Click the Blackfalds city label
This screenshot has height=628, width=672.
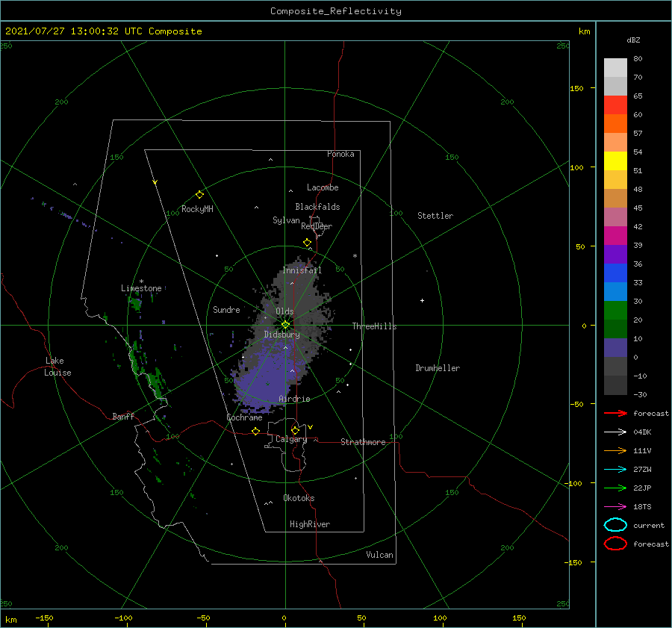tap(317, 207)
